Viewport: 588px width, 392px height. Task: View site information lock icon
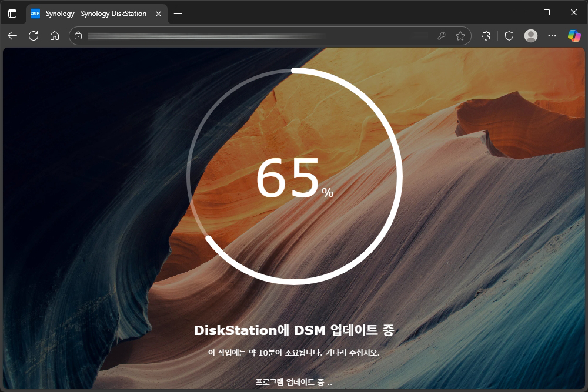[78, 36]
